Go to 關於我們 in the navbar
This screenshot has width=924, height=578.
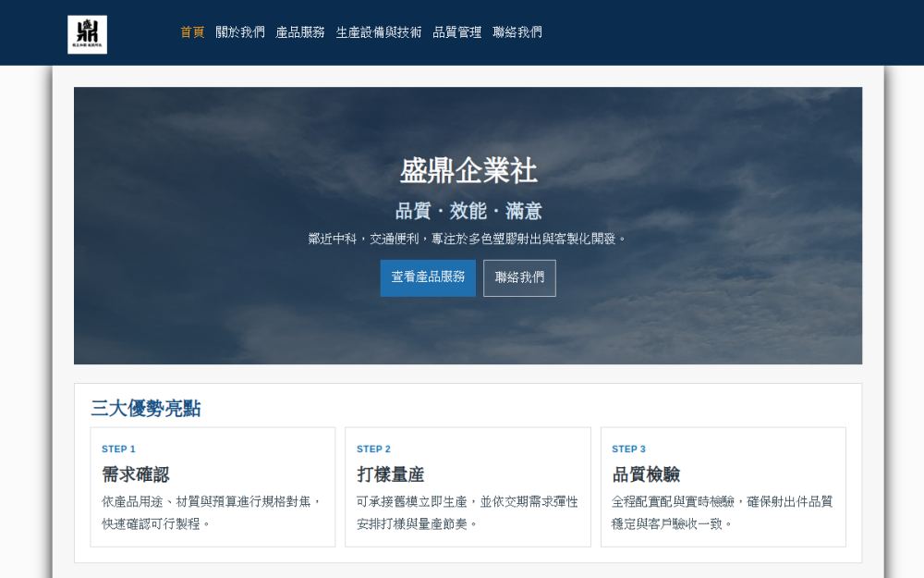(x=240, y=32)
